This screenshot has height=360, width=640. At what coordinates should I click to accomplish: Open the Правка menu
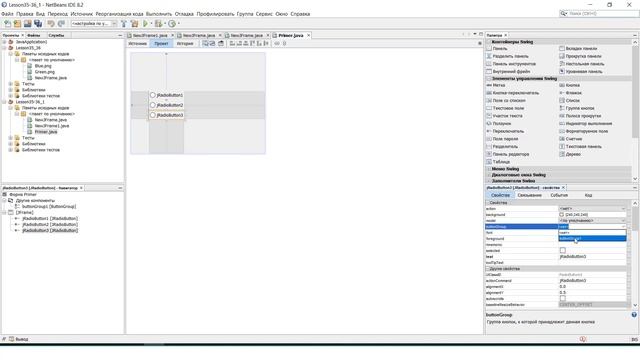coord(25,14)
